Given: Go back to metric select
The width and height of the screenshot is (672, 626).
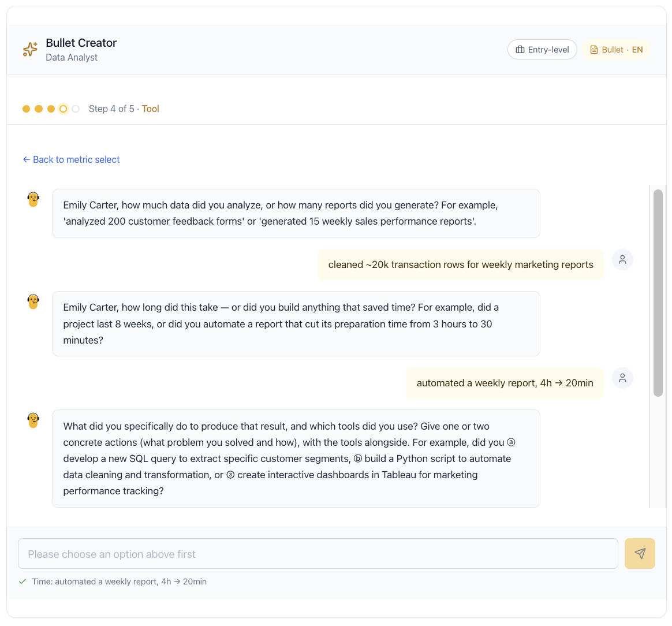Looking at the screenshot, I should pos(71,159).
